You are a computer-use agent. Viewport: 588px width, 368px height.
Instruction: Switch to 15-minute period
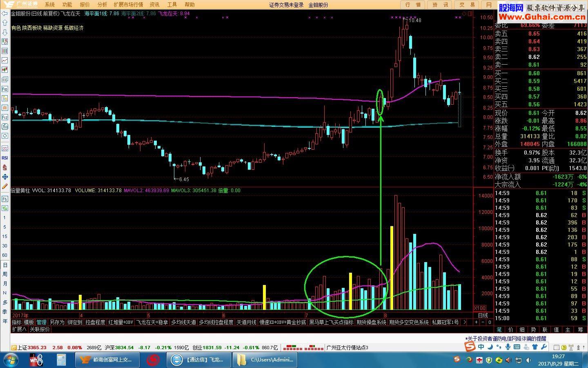(x=5, y=236)
